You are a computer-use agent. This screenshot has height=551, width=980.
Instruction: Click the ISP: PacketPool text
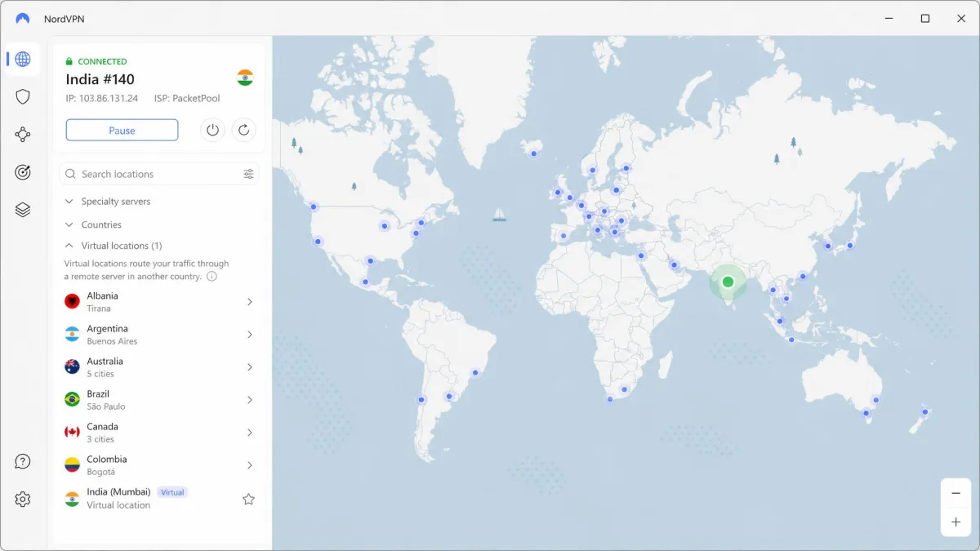tap(187, 98)
